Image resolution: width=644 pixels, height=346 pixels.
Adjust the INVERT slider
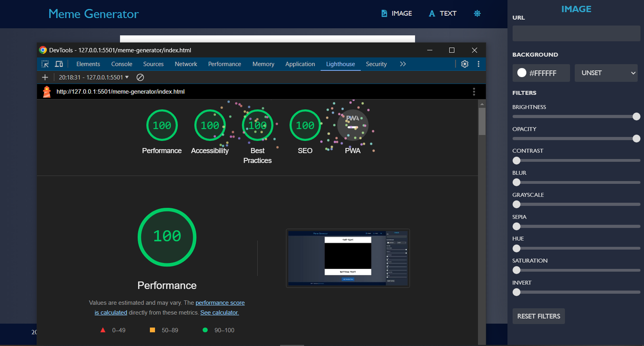click(576, 292)
